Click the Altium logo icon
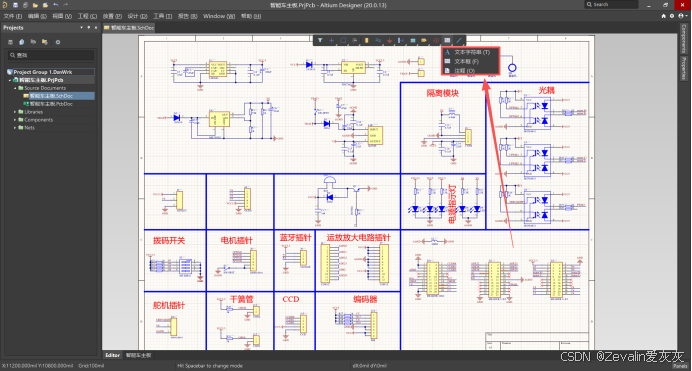The height and width of the screenshot is (371, 692). click(5, 5)
